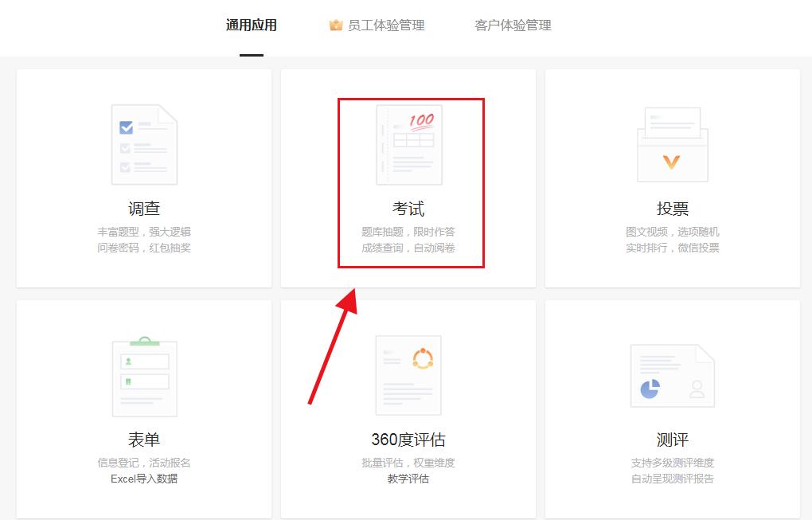
Task: Open the 调查 application
Action: [x=144, y=177]
